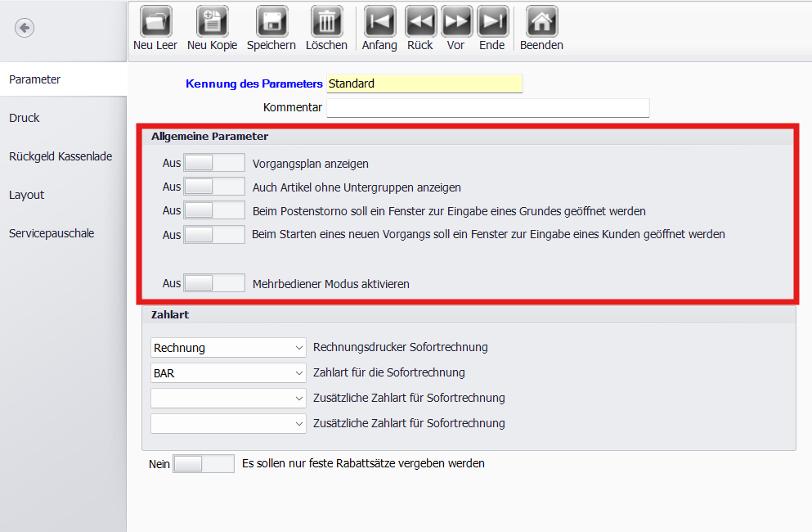Viewport: 812px width, 532px height.
Task: Save parameters with the Speichern icon
Action: [271, 21]
